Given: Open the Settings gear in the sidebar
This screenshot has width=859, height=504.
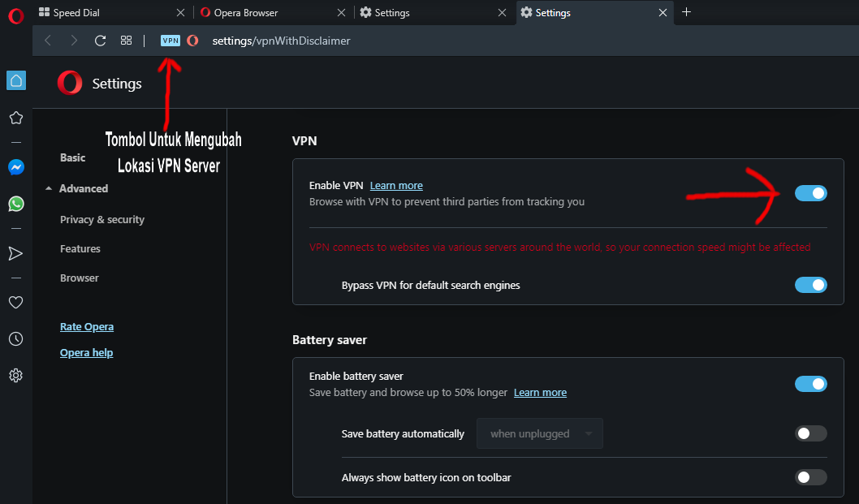Looking at the screenshot, I should (x=16, y=376).
